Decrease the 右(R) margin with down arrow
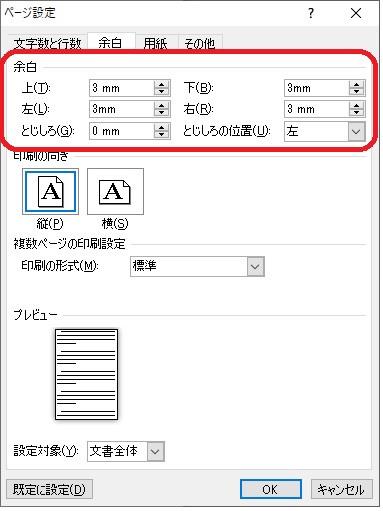Screen dimensions: 383x511 coord(357,113)
